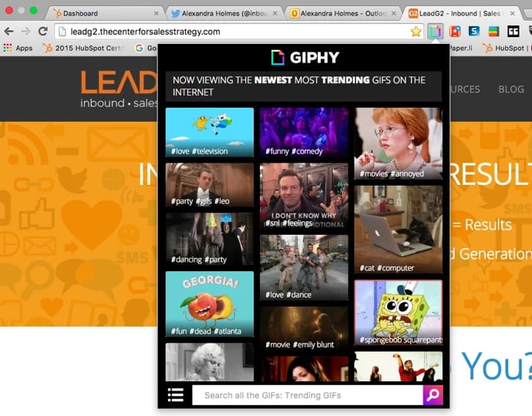Open the Giphy hamburger menu
Viewport: 532px width, 416px height.
(176, 395)
